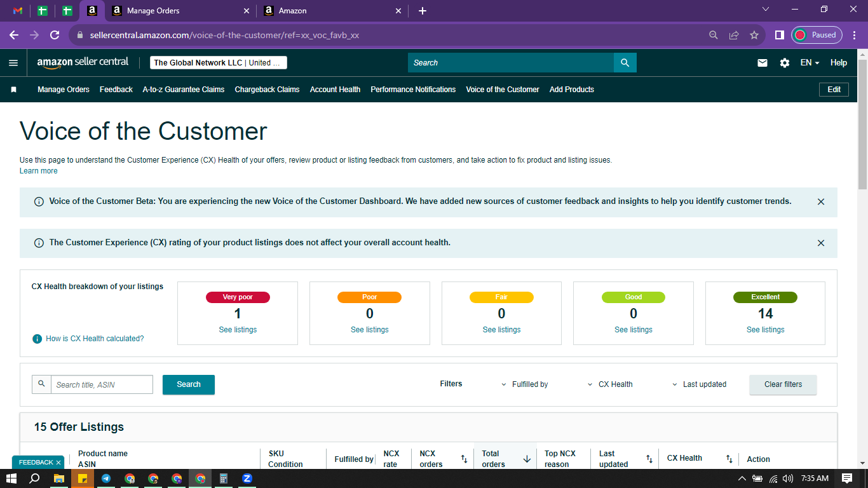Bookmark this page with the star icon
Viewport: 868px width, 488px height.
[x=754, y=35]
